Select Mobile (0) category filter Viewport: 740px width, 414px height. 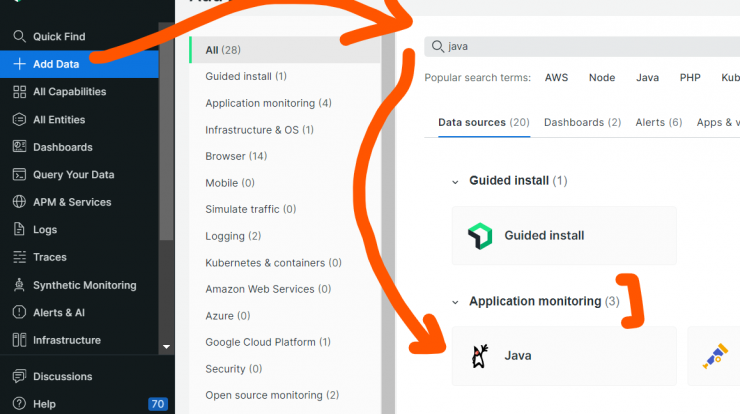pyautogui.click(x=230, y=183)
